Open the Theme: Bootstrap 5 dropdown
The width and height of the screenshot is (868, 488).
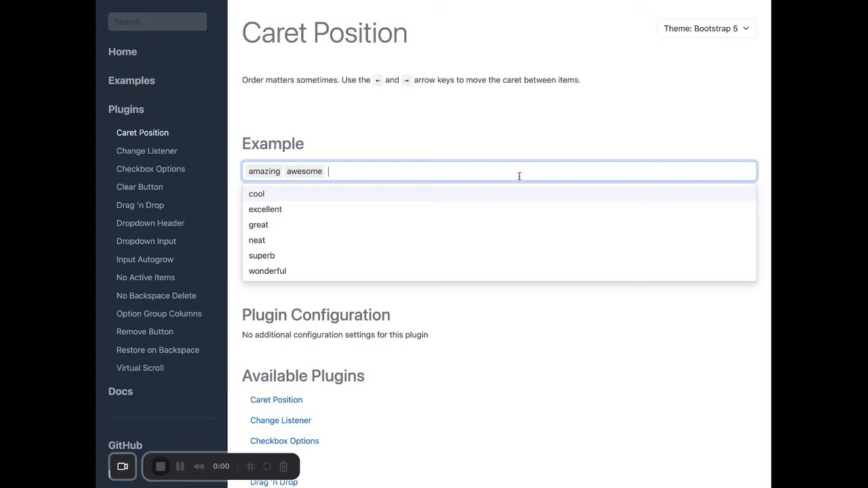point(707,28)
